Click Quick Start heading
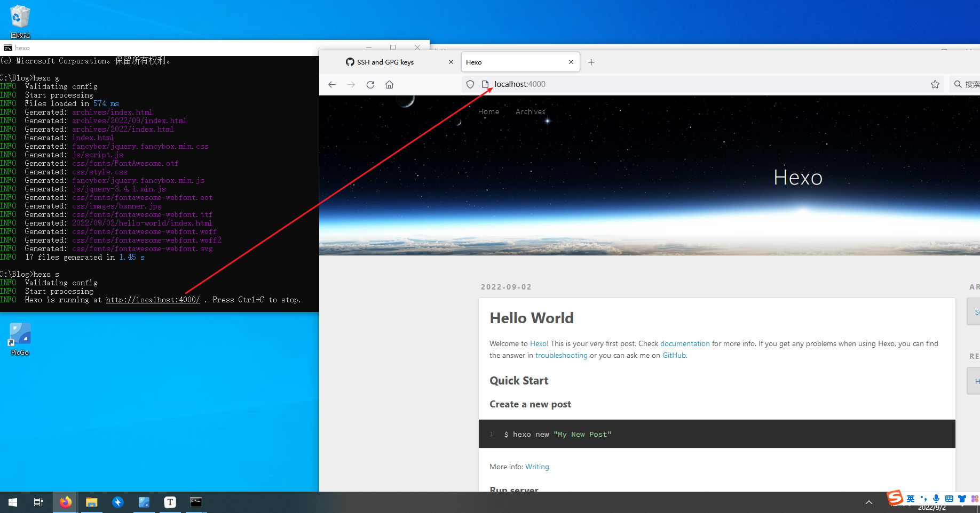This screenshot has height=513, width=980. (519, 381)
